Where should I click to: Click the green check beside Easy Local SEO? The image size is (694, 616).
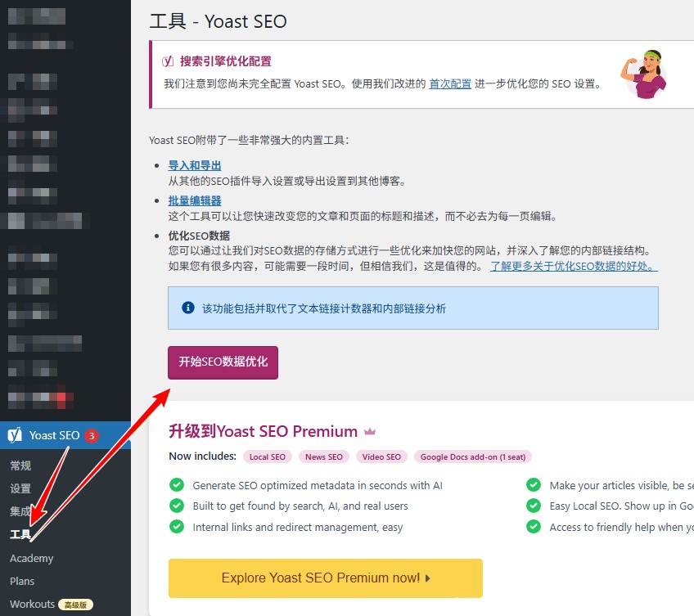pos(534,506)
